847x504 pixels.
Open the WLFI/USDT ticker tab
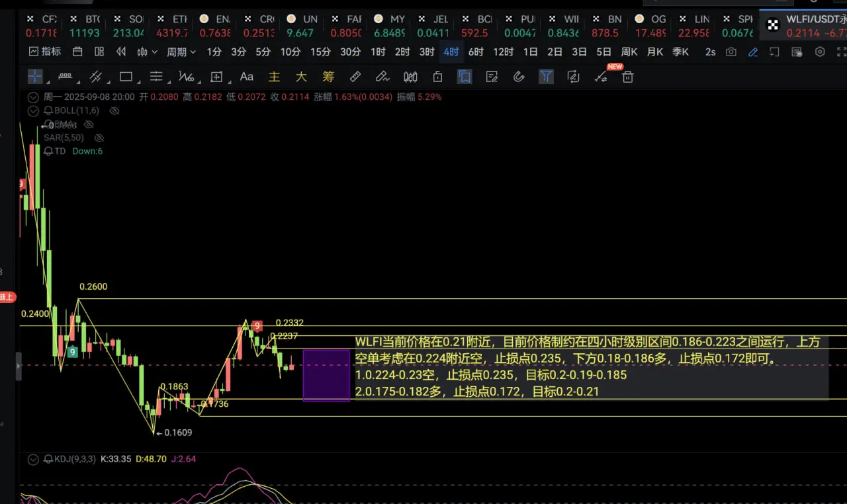click(803, 26)
